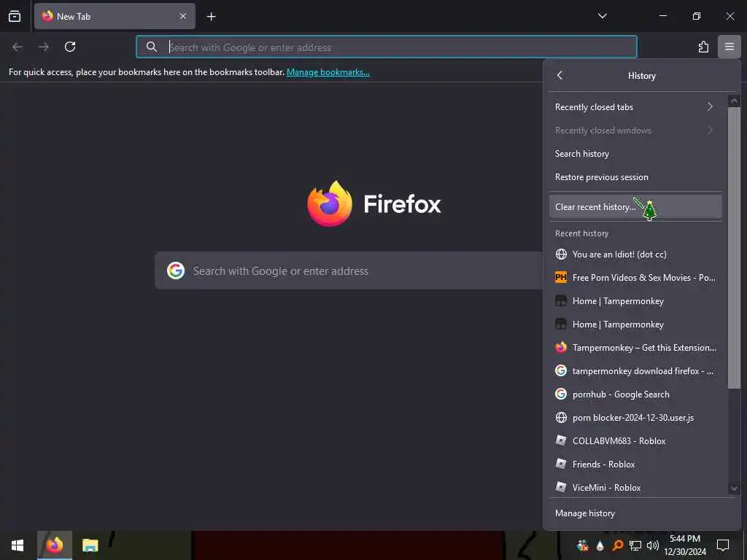Open File Explorer from taskbar
This screenshot has height=560, width=747.
(90, 545)
